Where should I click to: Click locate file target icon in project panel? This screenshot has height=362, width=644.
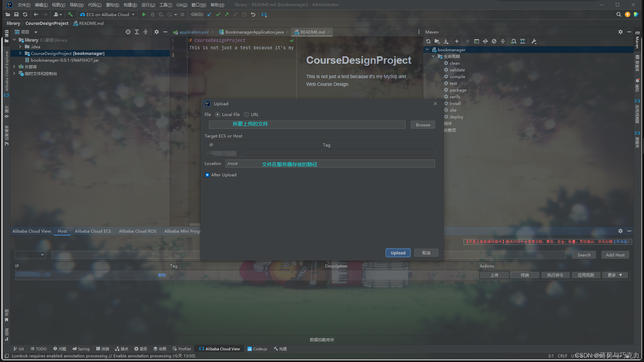coord(128,32)
